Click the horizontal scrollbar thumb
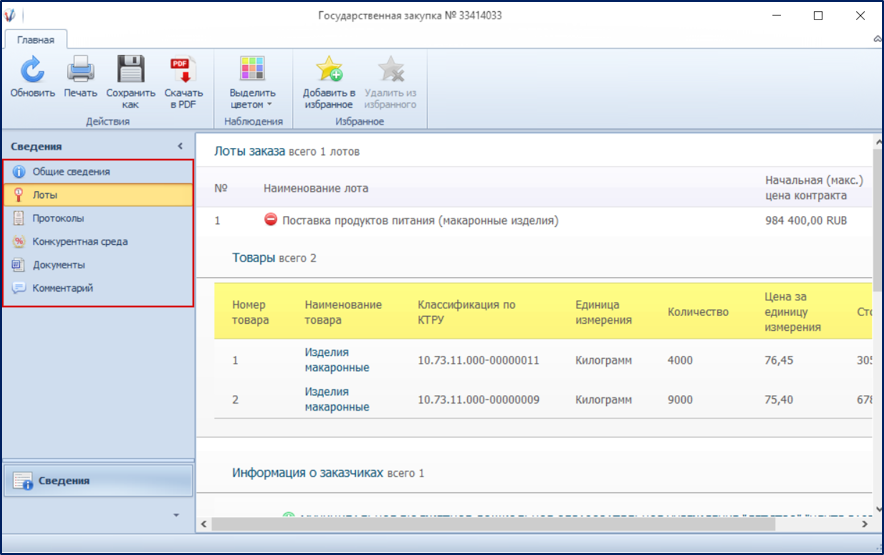 493,524
